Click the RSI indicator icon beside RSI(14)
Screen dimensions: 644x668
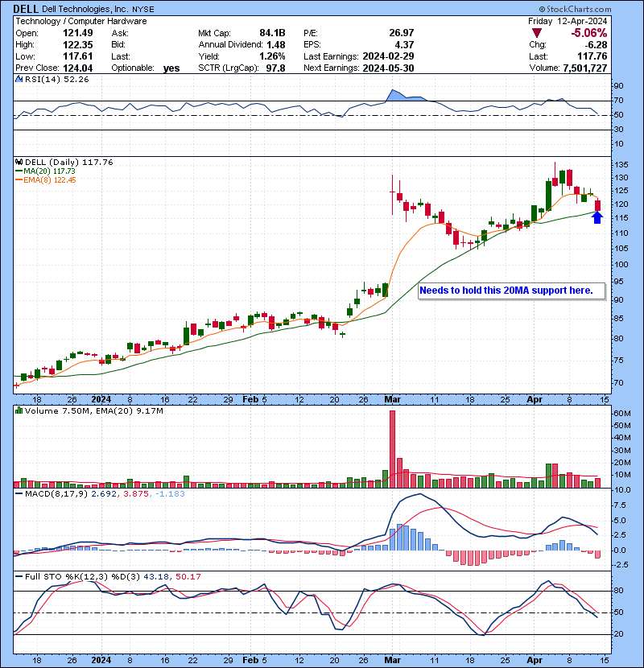pos(19,79)
